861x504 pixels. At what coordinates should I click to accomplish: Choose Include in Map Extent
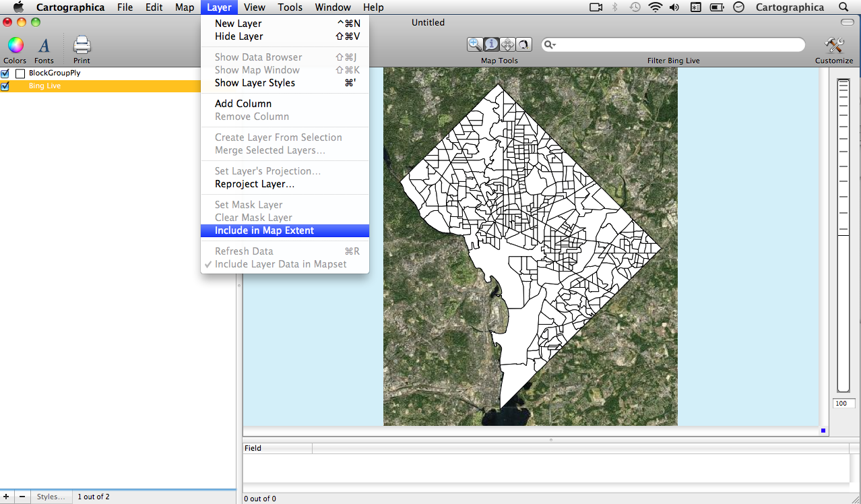coord(264,230)
